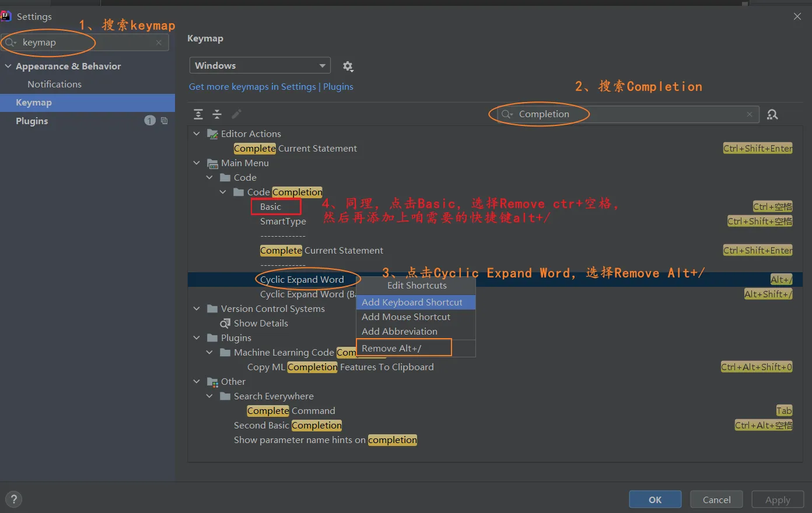
Task: Click the Plugins update count badge
Action: click(x=150, y=121)
